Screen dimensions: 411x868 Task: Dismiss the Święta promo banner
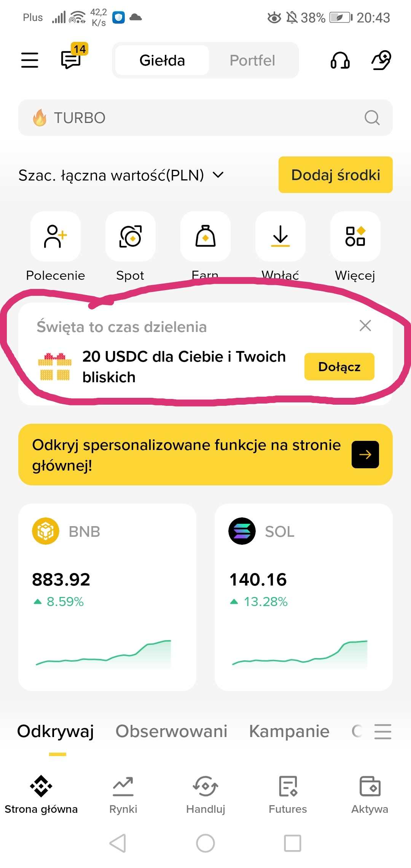click(x=365, y=326)
